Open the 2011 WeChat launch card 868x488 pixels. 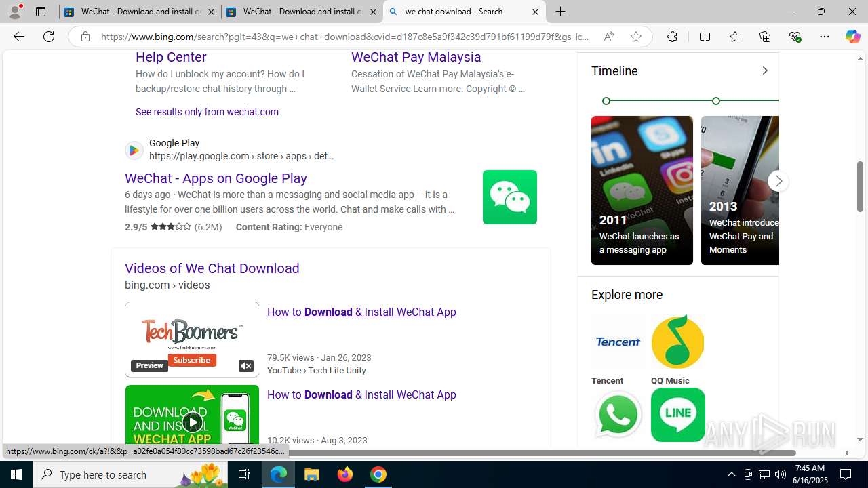click(642, 190)
